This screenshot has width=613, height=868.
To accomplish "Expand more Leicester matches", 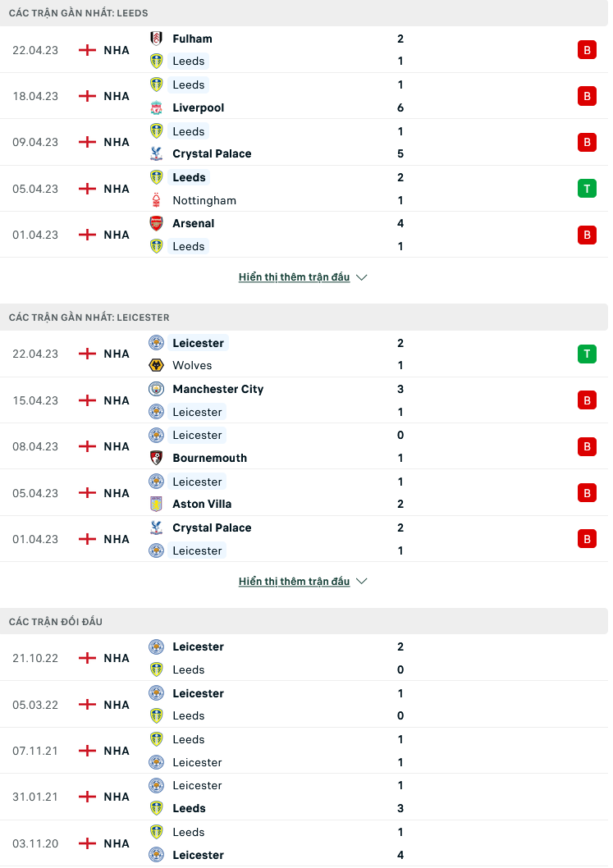I will [x=294, y=582].
